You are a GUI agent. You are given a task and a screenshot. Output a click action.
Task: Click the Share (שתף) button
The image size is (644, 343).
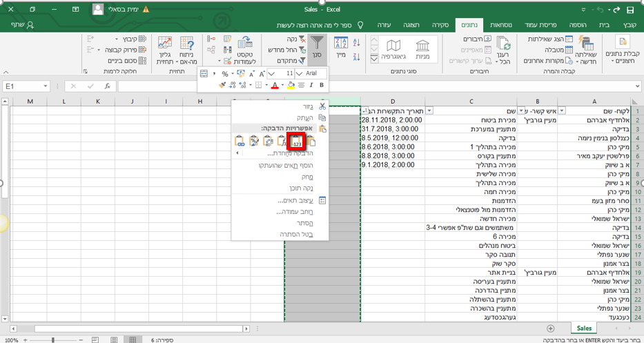[x=23, y=25]
